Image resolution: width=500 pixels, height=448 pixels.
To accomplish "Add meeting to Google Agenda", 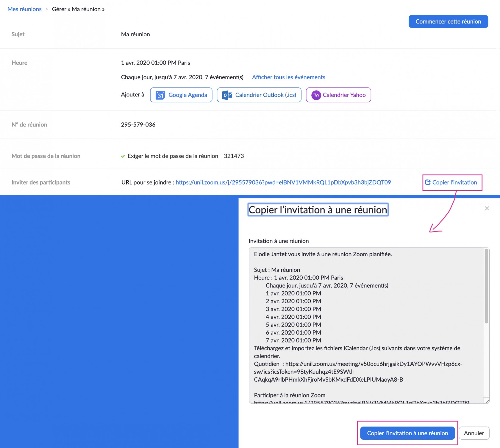I will 187,95.
